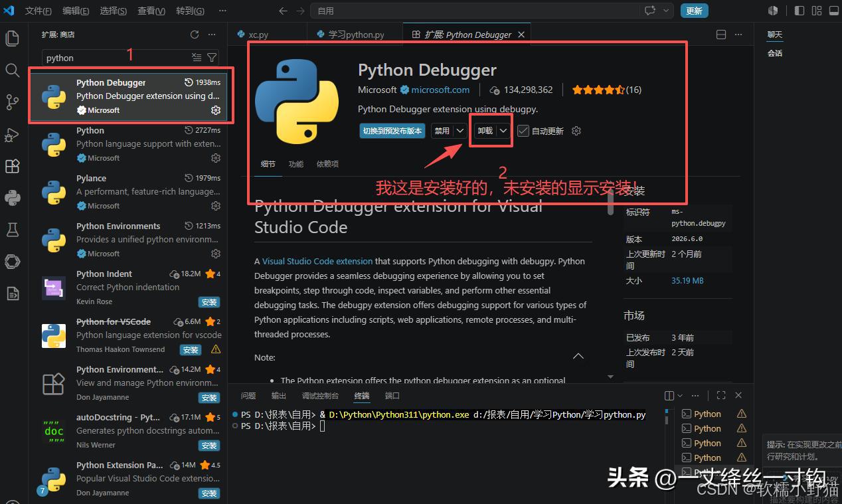Image resolution: width=842 pixels, height=504 pixels.
Task: Open the chat icon in title bar
Action: pos(649,11)
